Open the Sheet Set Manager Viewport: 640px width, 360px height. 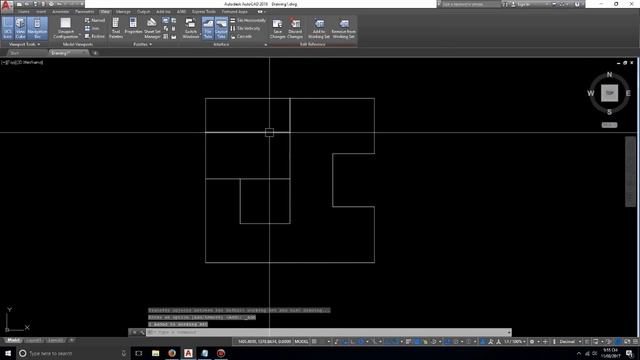pyautogui.click(x=152, y=28)
